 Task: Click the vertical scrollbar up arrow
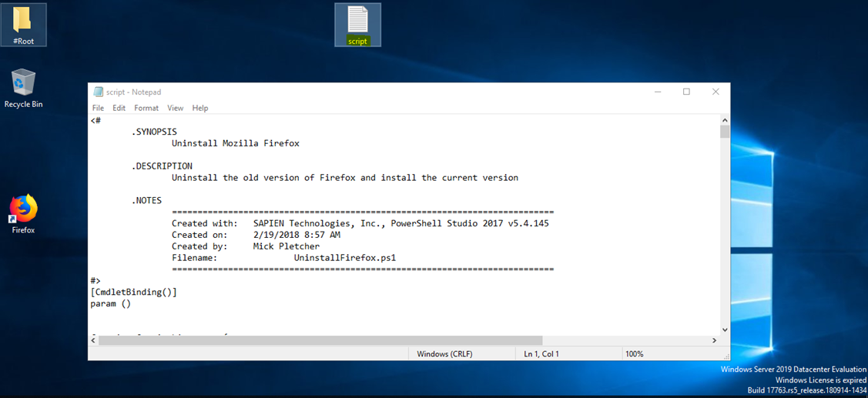click(x=725, y=119)
